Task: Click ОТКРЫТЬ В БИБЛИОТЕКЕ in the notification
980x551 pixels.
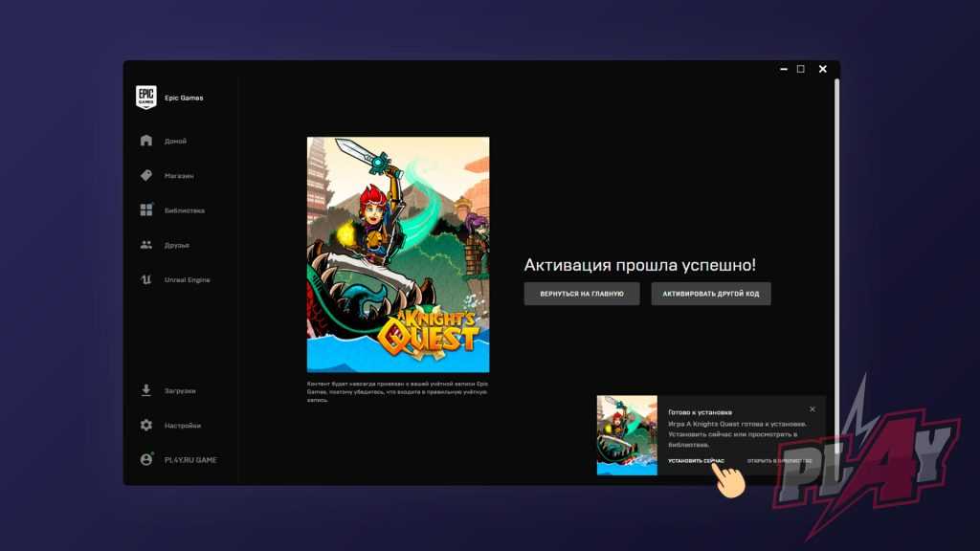Action: point(779,460)
